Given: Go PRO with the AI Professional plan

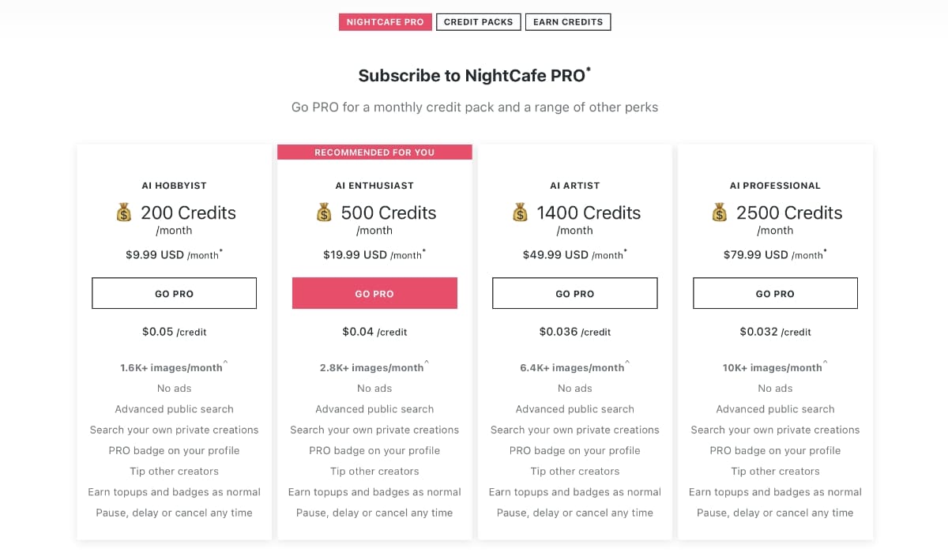Looking at the screenshot, I should [x=775, y=293].
